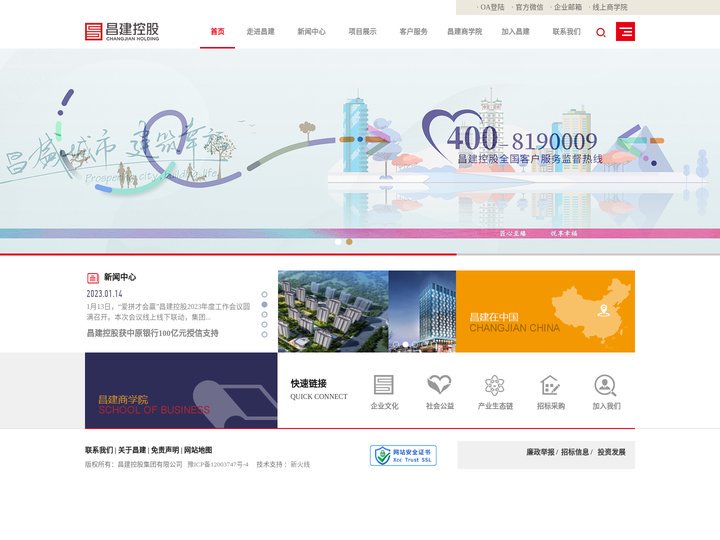Select the second news pagination dot
The image size is (720, 540).
pyautogui.click(x=264, y=304)
